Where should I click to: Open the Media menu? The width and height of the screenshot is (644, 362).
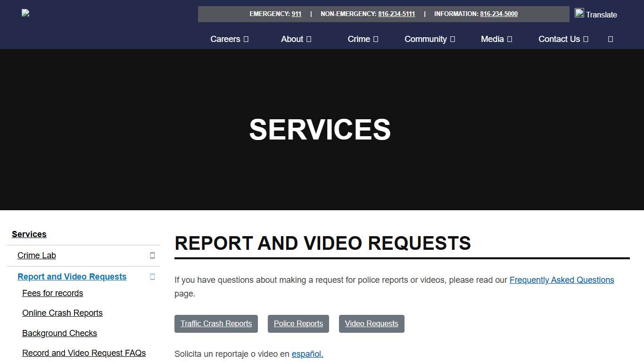[496, 39]
